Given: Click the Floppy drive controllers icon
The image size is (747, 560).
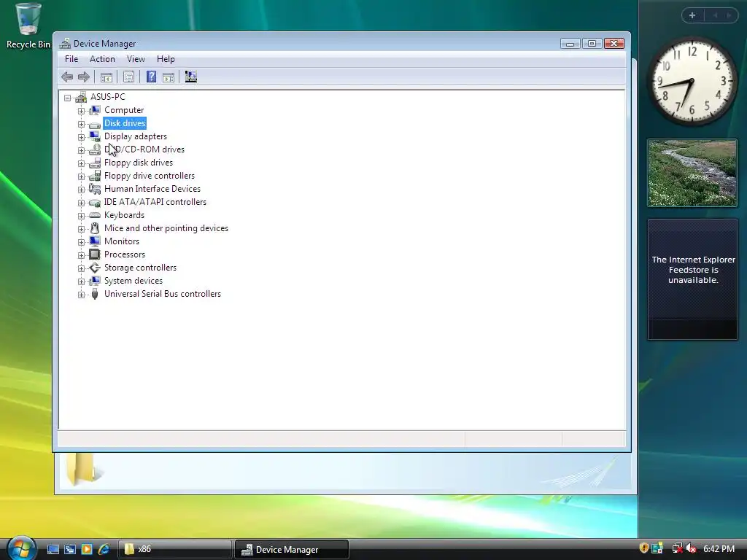Looking at the screenshot, I should [95, 176].
